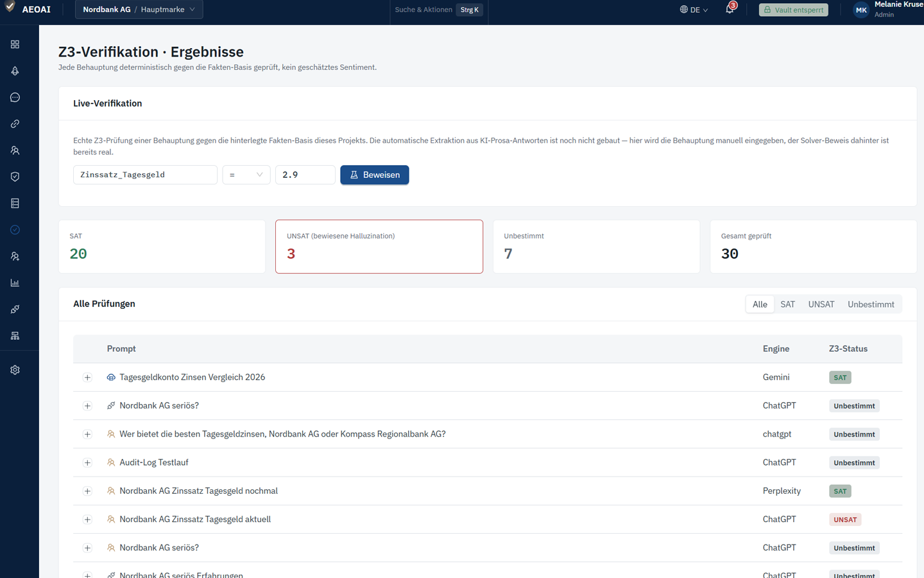Click the Gesamt geprüft 30 card
This screenshot has height=578, width=924.
[813, 247]
